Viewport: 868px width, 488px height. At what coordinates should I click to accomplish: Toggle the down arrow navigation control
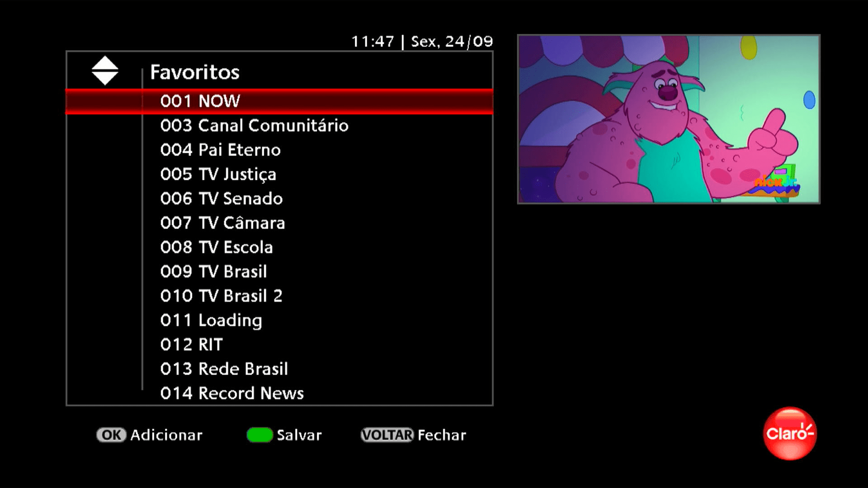[104, 76]
